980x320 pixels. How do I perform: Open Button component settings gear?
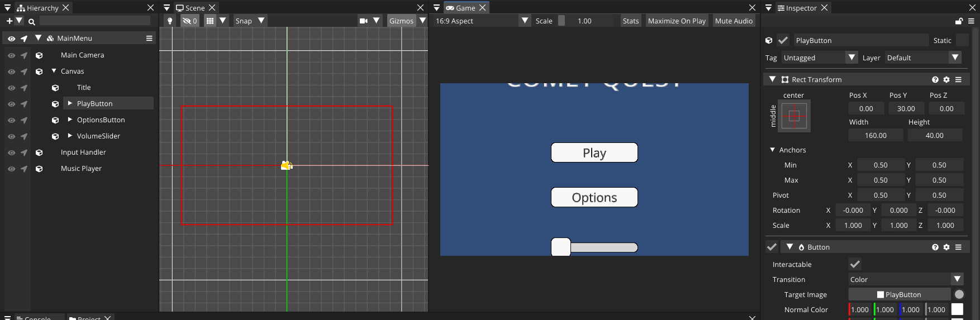[x=946, y=247]
